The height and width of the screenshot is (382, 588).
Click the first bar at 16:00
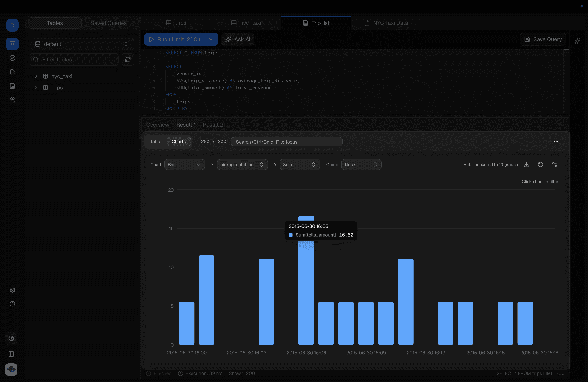(x=186, y=323)
